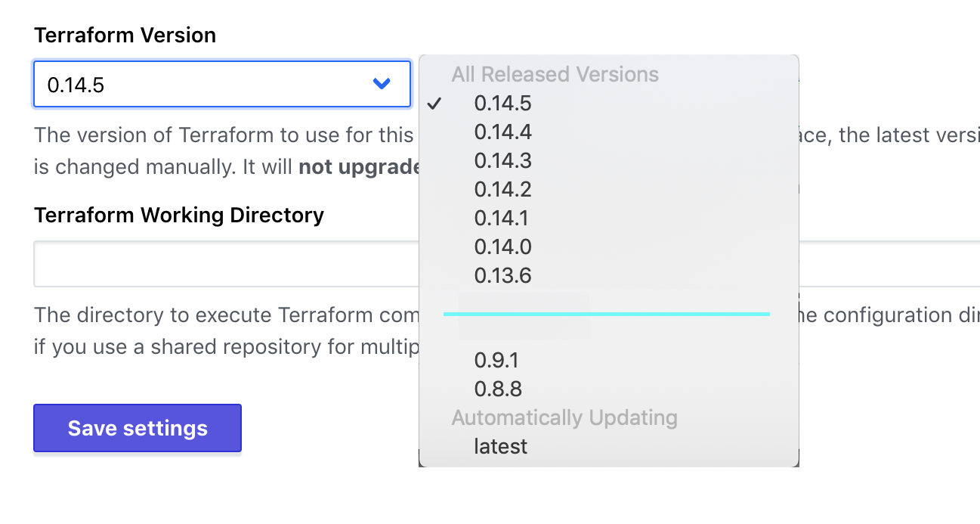Click the cyan separator line in list
This screenshot has width=980, height=524.
tap(607, 314)
